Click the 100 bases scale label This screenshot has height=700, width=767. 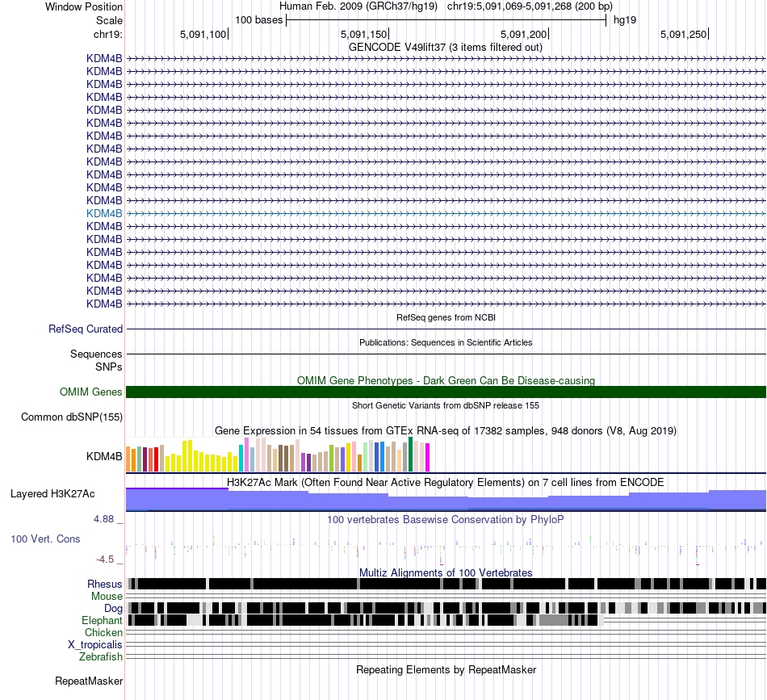click(x=259, y=20)
